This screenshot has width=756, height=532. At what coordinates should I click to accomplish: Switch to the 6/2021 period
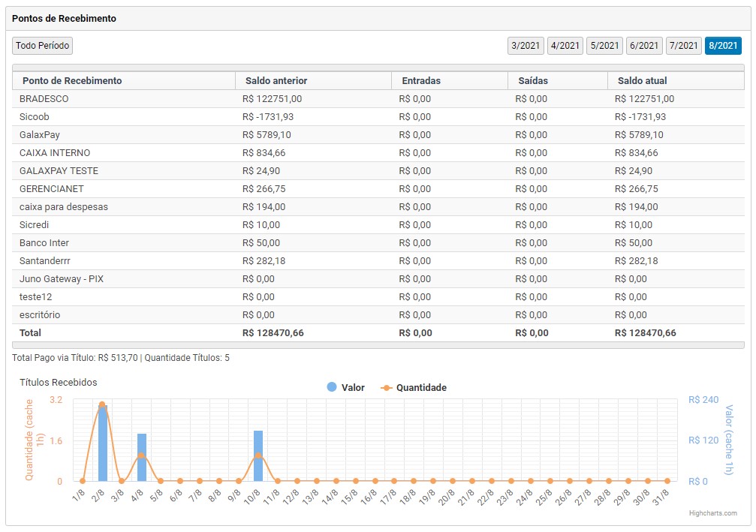(644, 46)
